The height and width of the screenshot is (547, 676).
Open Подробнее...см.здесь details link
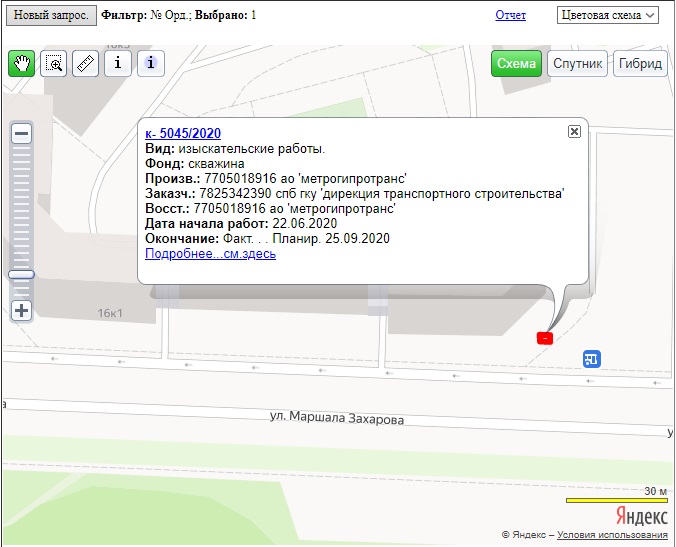coord(210,254)
